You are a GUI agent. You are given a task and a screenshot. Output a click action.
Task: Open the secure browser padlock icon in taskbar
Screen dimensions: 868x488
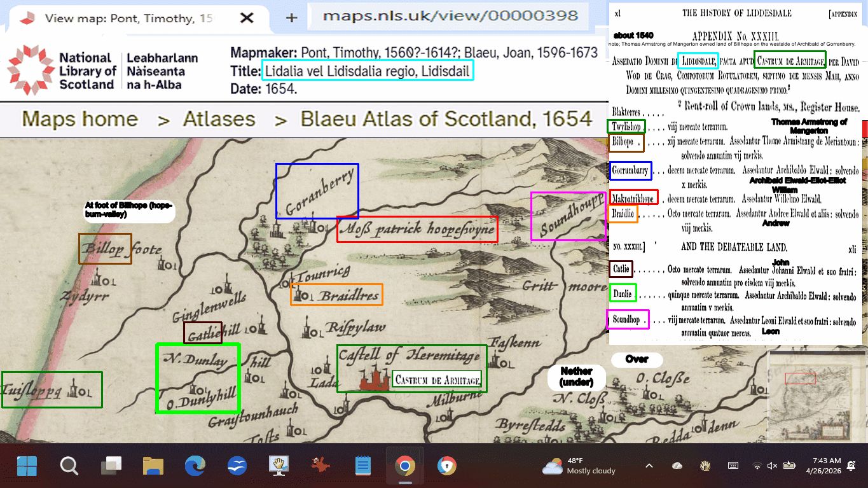pyautogui.click(x=446, y=466)
